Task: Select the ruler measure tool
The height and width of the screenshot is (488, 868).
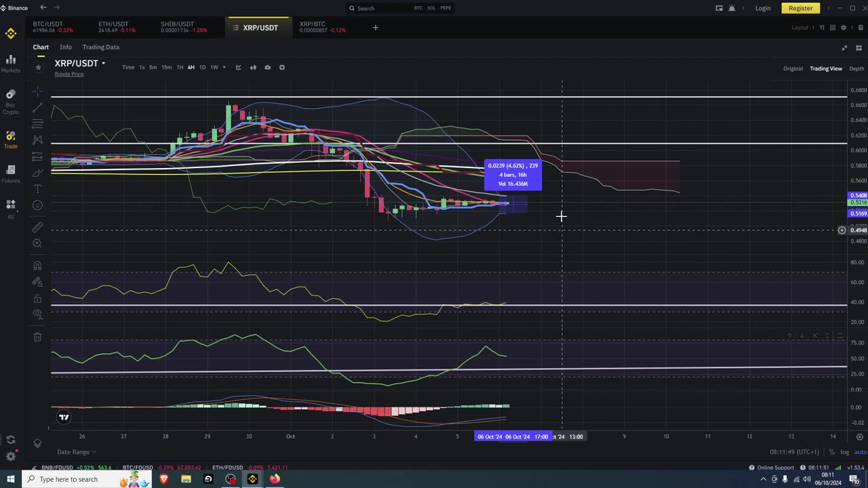Action: (x=37, y=227)
